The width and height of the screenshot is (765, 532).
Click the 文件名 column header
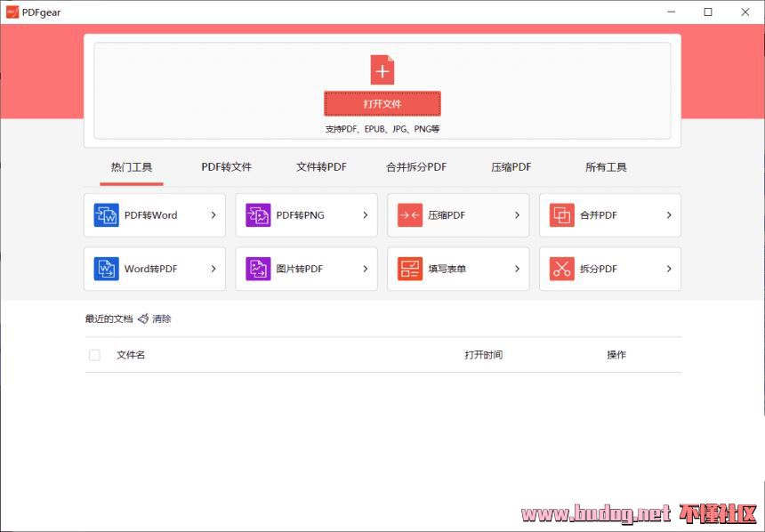coord(131,355)
